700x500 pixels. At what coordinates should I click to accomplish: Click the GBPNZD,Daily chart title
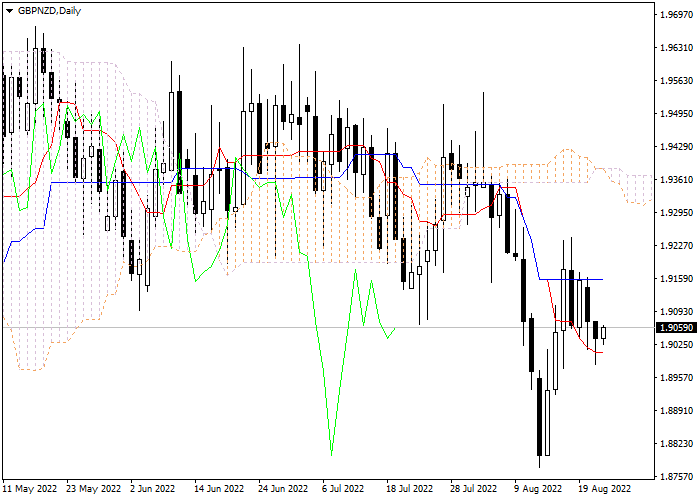click(49, 11)
